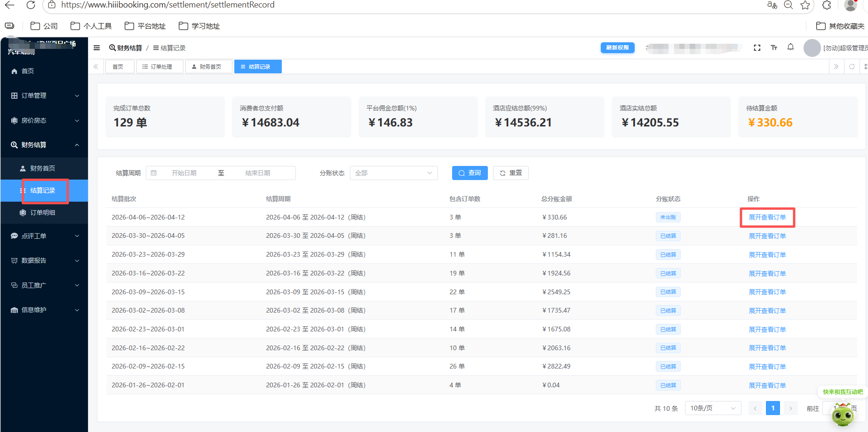Click 展开查看订单 for 2026-03-30 batch

767,236
